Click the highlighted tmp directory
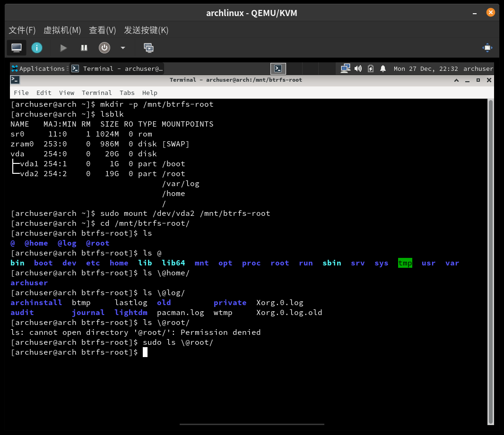 pyautogui.click(x=405, y=263)
